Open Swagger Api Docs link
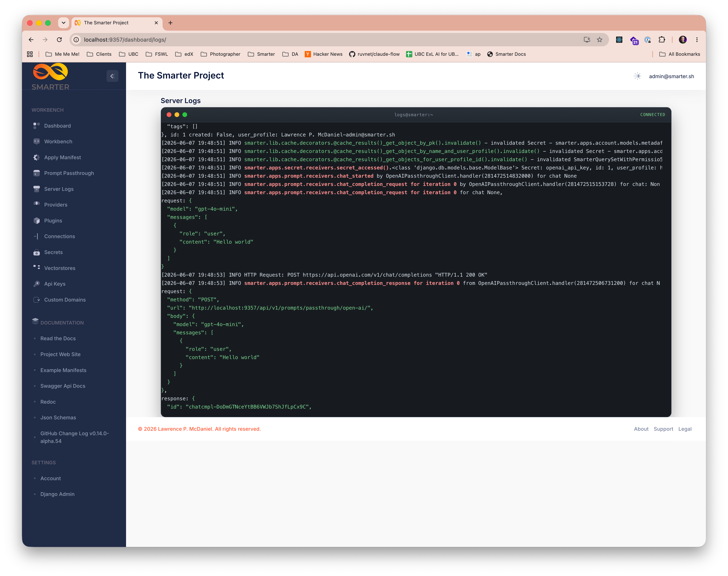This screenshot has width=728, height=576. click(x=63, y=386)
